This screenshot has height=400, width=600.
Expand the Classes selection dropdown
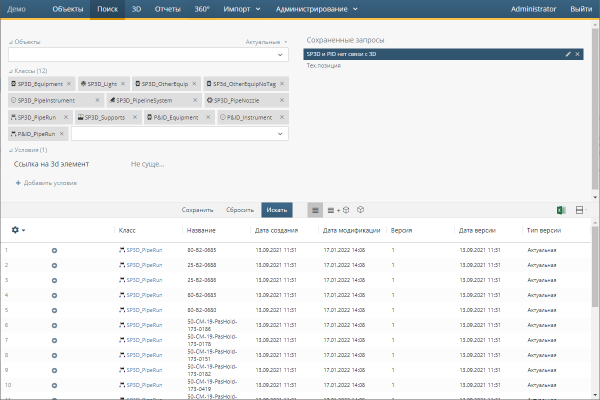point(281,133)
